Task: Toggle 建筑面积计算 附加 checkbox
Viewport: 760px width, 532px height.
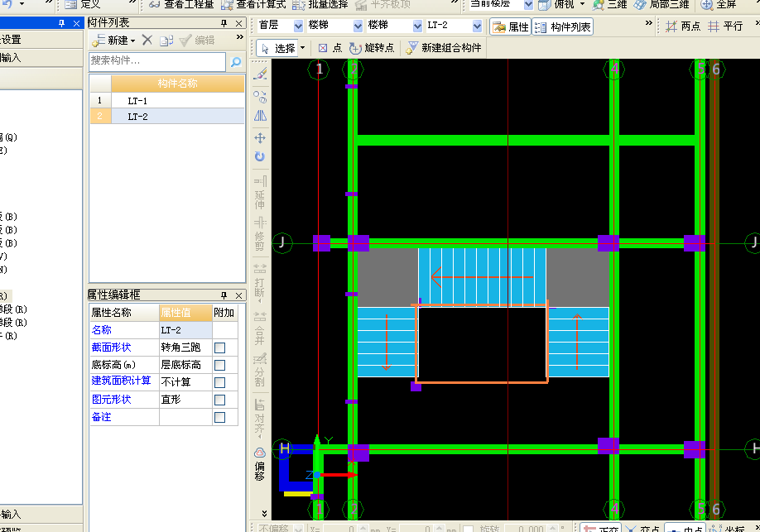Action: click(220, 383)
